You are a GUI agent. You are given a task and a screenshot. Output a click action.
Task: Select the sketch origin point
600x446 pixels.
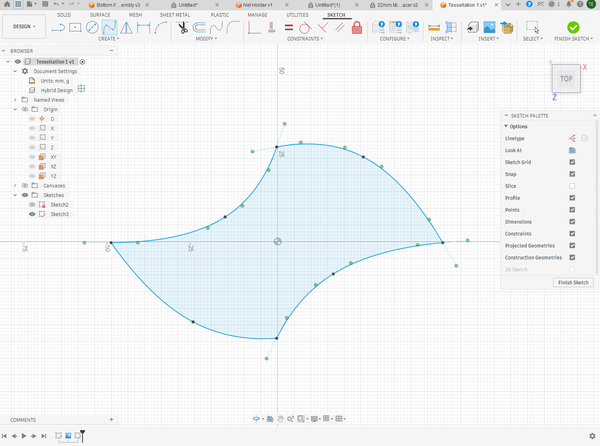click(x=278, y=242)
